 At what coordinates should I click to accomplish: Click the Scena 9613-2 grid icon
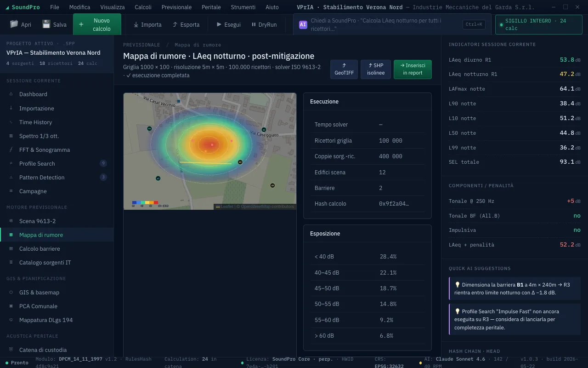[x=11, y=221]
